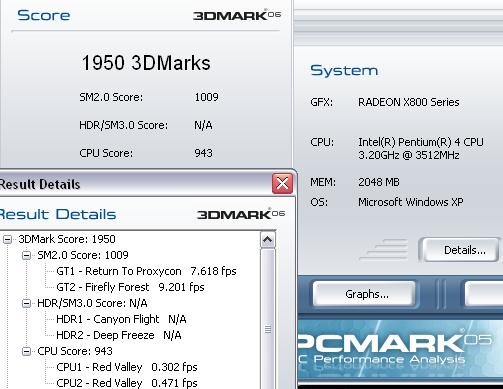Click the scrollbar thumb in Result Details
Screen dimensions: 503x389
coord(268,318)
